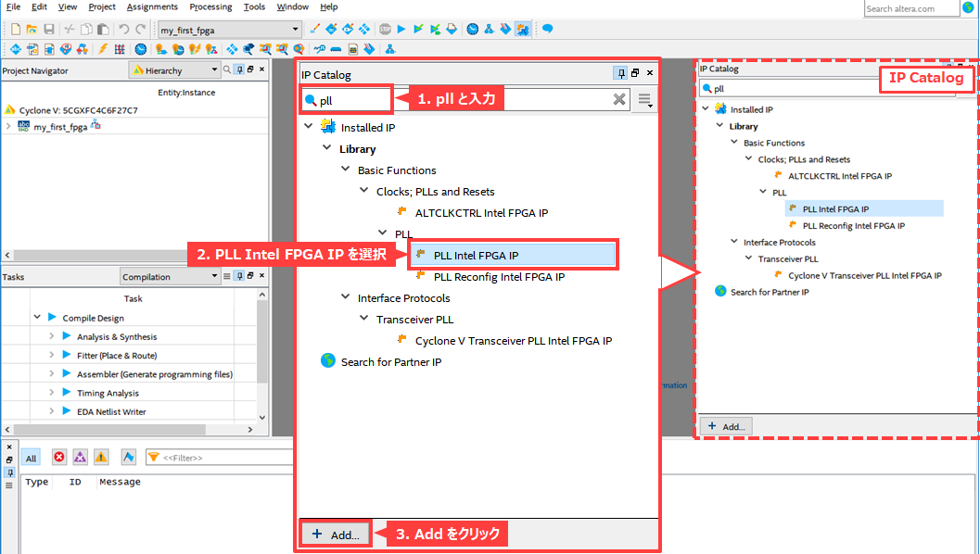The width and height of the screenshot is (980, 554).
Task: Click the New File toolbar icon
Action: click(x=15, y=30)
